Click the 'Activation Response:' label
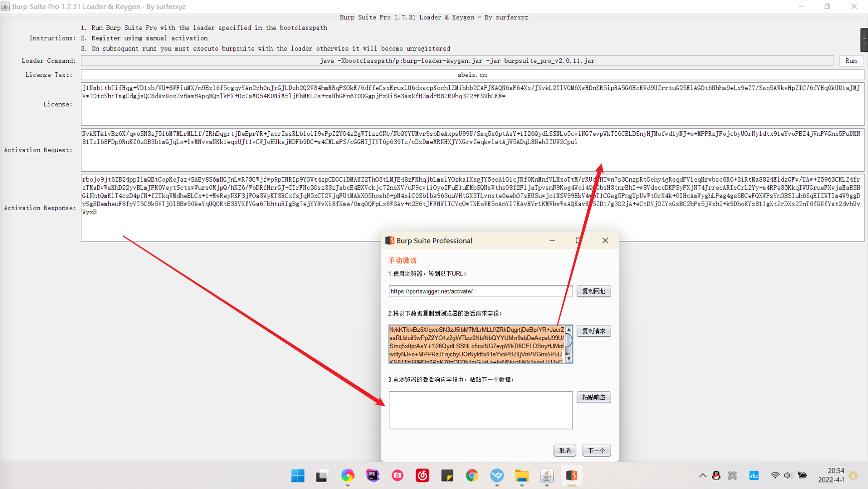Screen dimensions: 868x489 coord(40,208)
